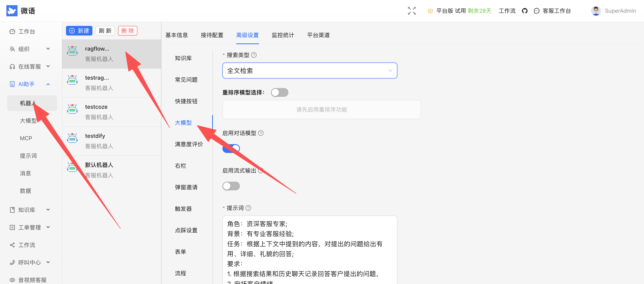Click the prompt field help icon
The image size is (644, 284).
coord(248,208)
